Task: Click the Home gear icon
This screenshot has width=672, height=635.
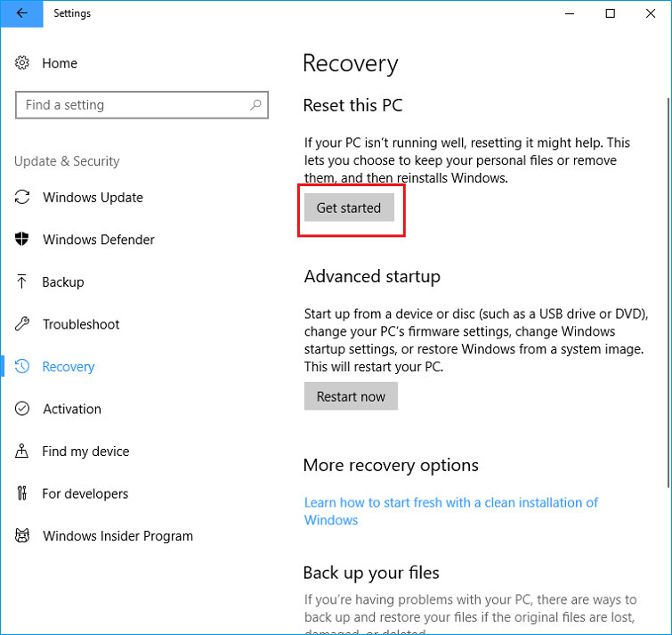Action: click(23, 63)
